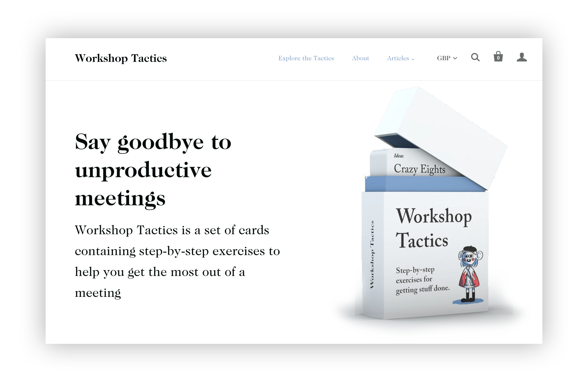Select Explore the Tactics menu item
The height and width of the screenshot is (382, 588).
(x=306, y=58)
